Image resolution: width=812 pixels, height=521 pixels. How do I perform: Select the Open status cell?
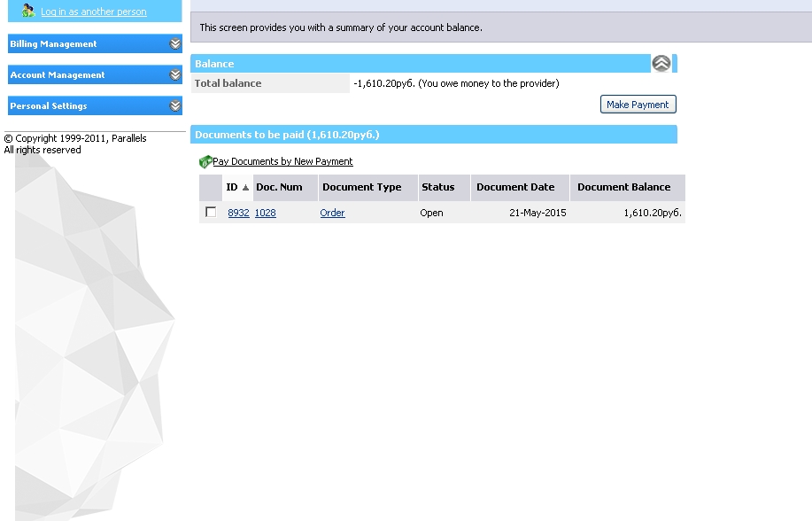click(x=431, y=213)
